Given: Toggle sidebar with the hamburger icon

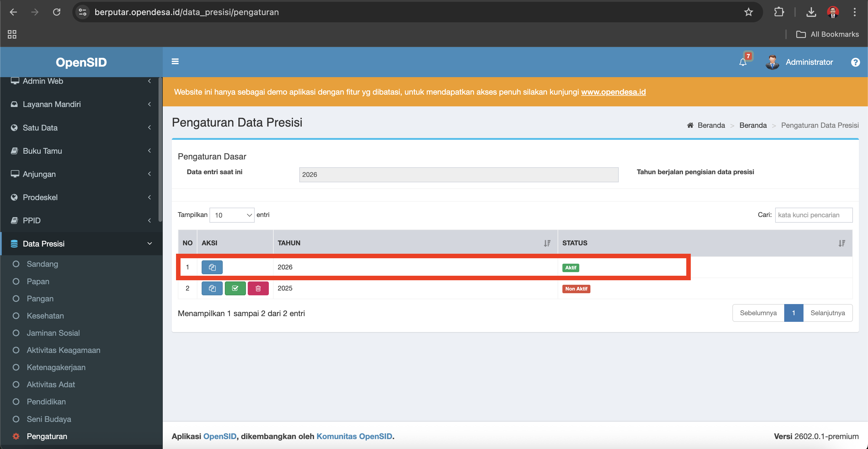Looking at the screenshot, I should point(175,61).
